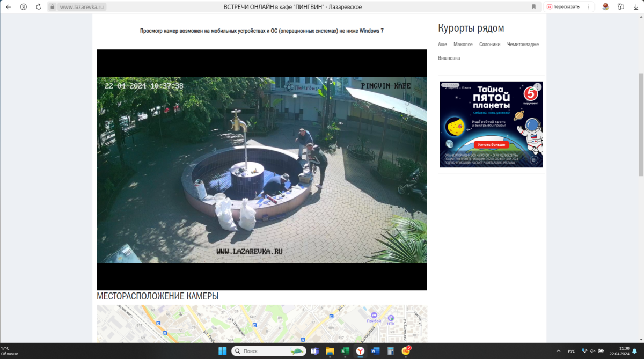Open the Calculator app in the taskbar
Viewport: 644px width, 359px height.
click(x=390, y=351)
